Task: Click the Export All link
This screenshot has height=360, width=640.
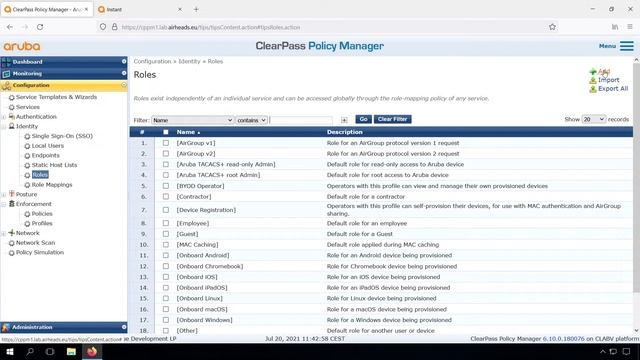Action: pyautogui.click(x=613, y=89)
